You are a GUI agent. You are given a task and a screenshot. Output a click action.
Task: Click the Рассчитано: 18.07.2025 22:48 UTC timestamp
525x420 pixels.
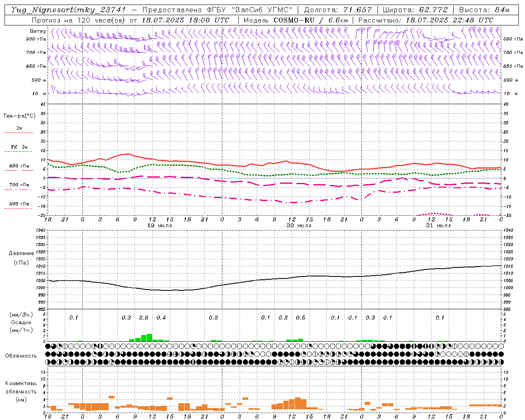[x=426, y=20]
